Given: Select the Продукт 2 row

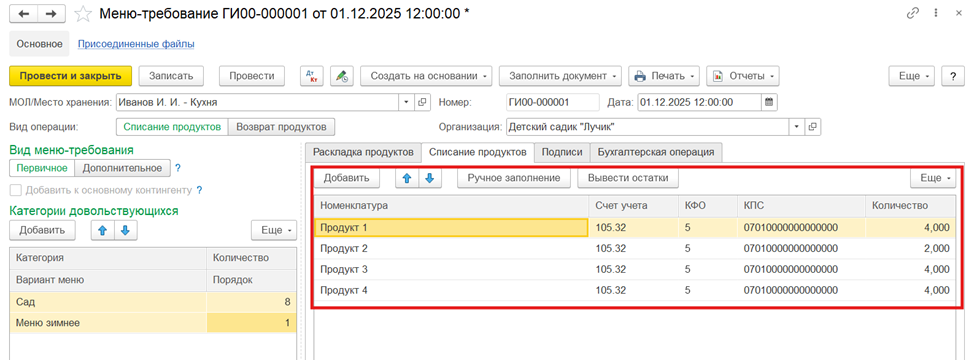Looking at the screenshot, I should [635, 249].
